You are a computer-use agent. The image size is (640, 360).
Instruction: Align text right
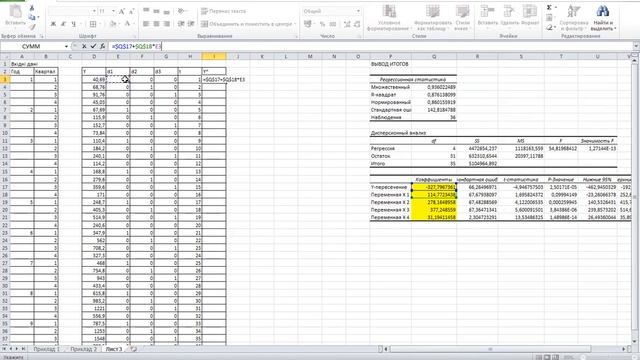(x=166, y=24)
